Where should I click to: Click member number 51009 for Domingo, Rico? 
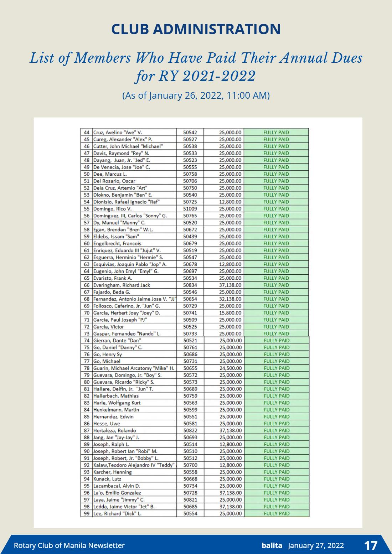pyautogui.click(x=190, y=209)
